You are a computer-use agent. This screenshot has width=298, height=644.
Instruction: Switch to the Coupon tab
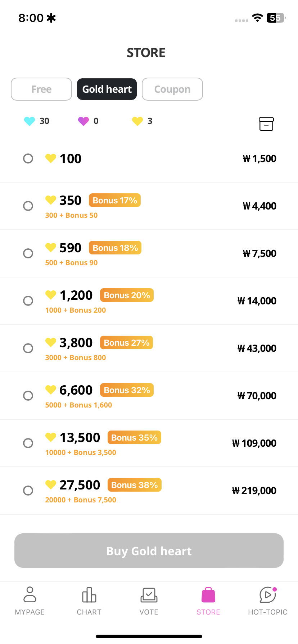(172, 89)
